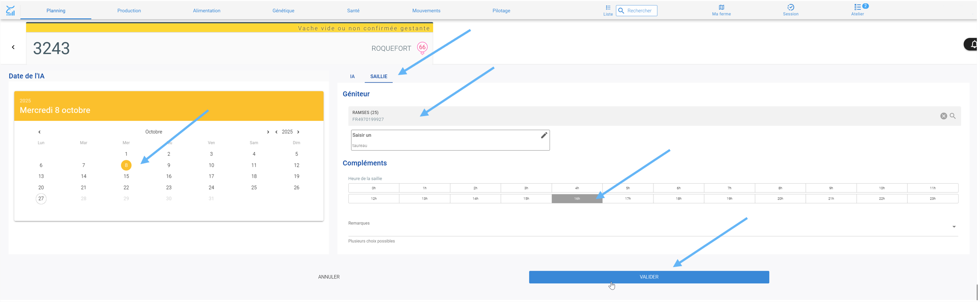The width and height of the screenshot is (980, 302).
Task: Switch to the IA tab
Action: 352,76
